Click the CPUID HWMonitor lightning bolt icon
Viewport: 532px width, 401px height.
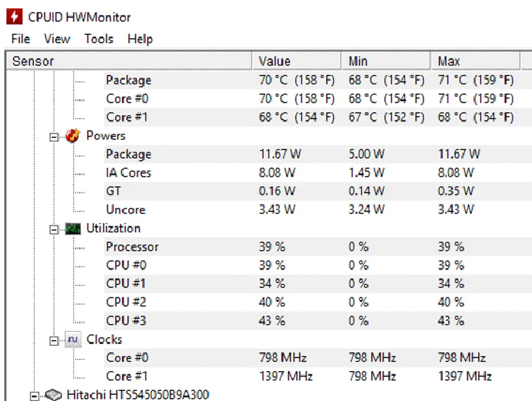(x=14, y=16)
